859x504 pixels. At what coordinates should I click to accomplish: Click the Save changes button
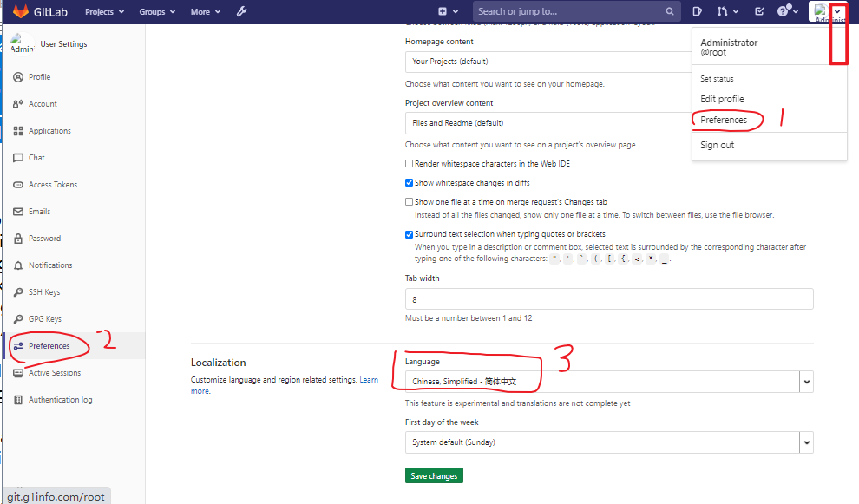tap(434, 475)
